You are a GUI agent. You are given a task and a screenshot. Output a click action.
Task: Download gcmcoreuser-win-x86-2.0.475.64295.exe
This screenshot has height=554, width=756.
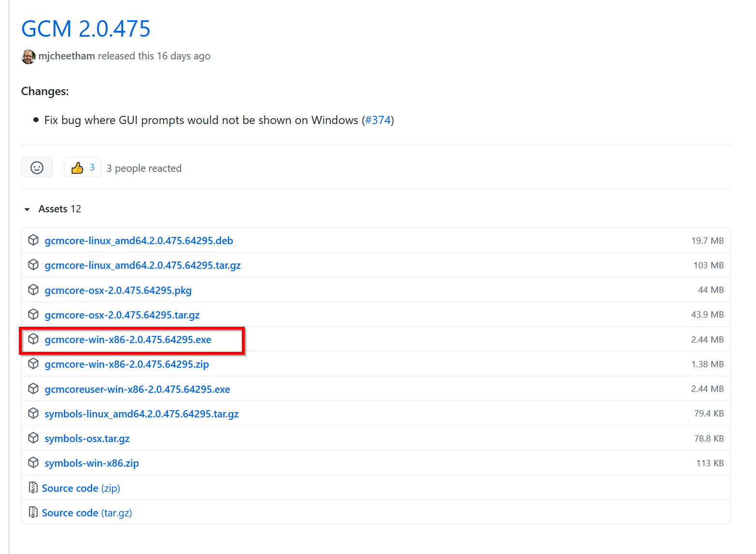click(x=138, y=389)
